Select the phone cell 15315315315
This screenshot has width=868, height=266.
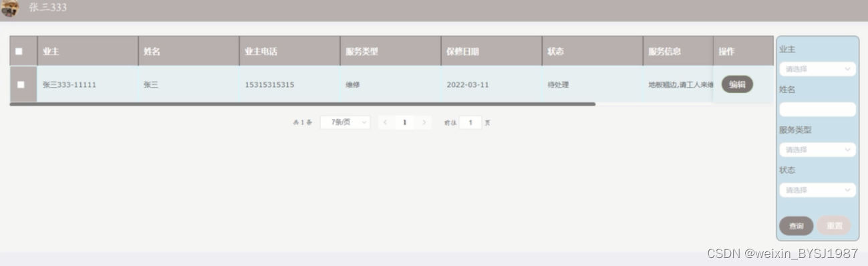(x=289, y=85)
